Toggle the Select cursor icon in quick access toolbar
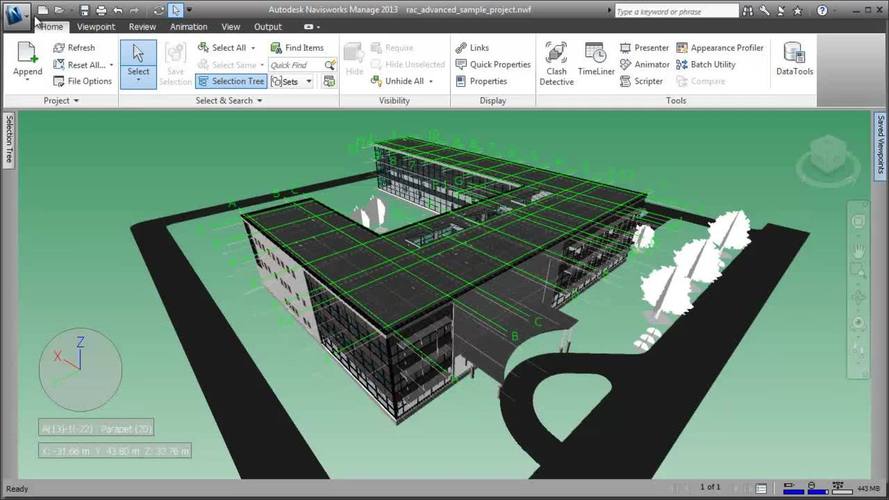Image resolution: width=889 pixels, height=500 pixels. pos(176,10)
